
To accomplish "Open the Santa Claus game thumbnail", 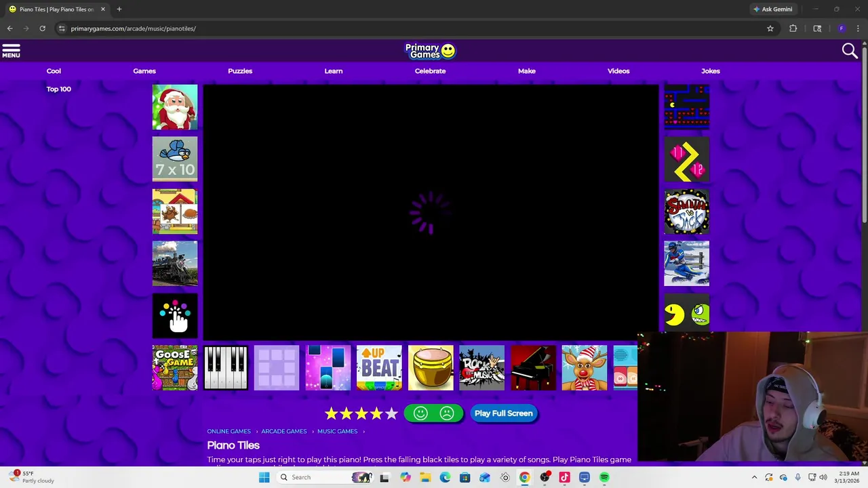I will point(175,107).
